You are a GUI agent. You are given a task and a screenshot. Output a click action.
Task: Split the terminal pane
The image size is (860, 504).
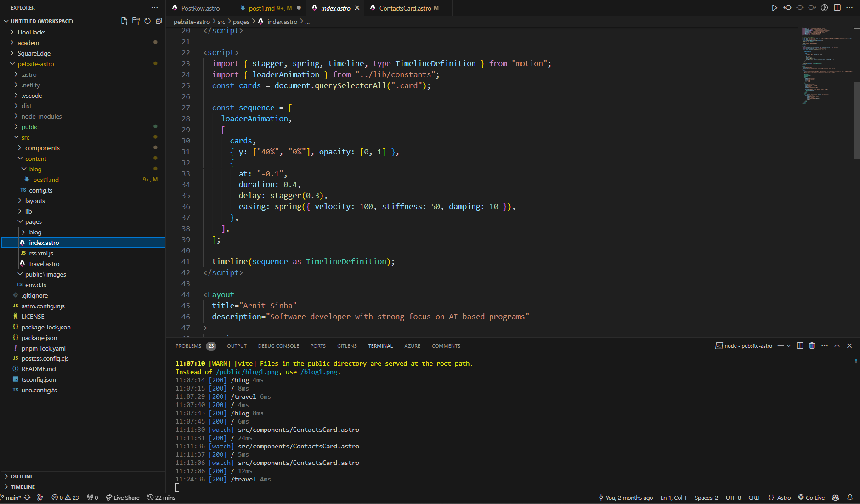click(800, 345)
